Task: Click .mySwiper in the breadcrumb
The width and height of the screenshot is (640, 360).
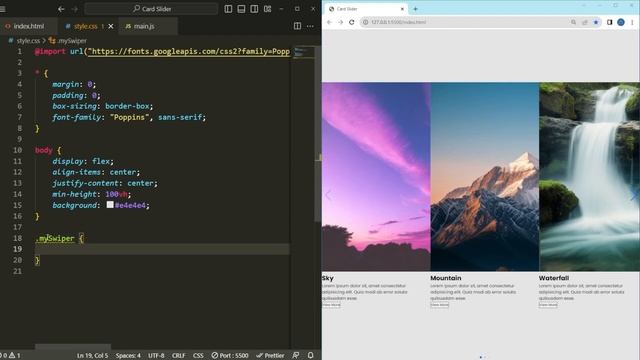Action: tap(71, 41)
